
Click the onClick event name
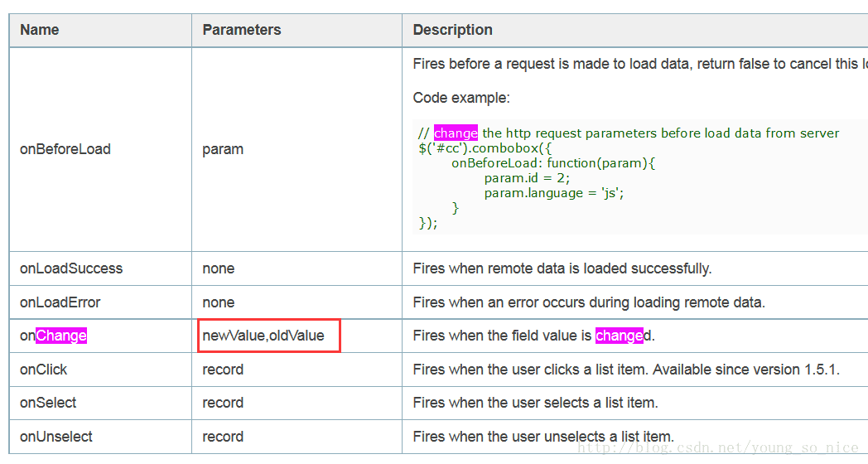tap(43, 370)
